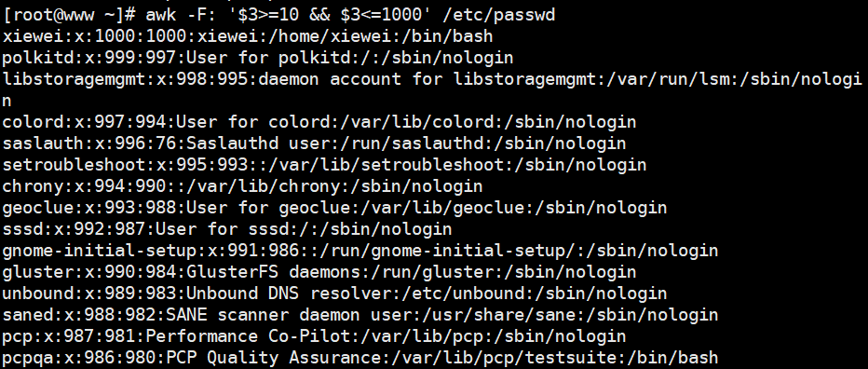Click the unbound DNS resolver line
Screen dimensions: 868x369
point(335,294)
